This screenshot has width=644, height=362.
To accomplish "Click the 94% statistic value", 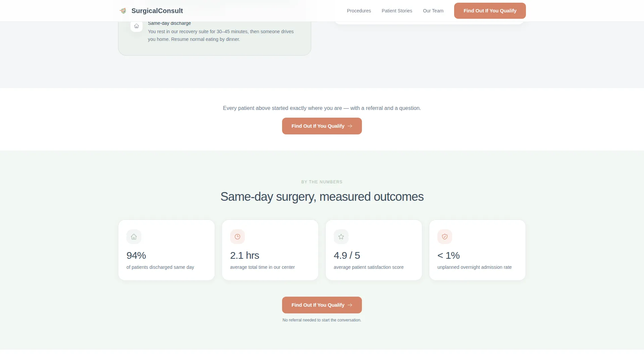I will 136,255.
